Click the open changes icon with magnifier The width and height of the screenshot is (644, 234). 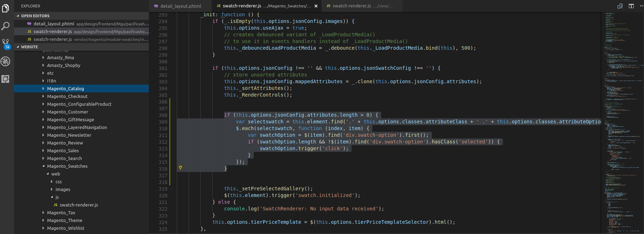tap(620, 6)
